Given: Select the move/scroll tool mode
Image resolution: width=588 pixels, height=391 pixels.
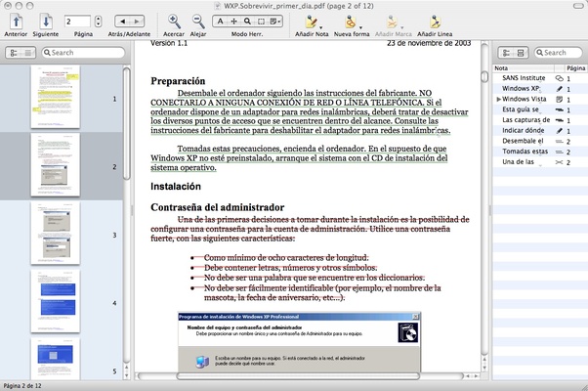Looking at the screenshot, I should 233,22.
